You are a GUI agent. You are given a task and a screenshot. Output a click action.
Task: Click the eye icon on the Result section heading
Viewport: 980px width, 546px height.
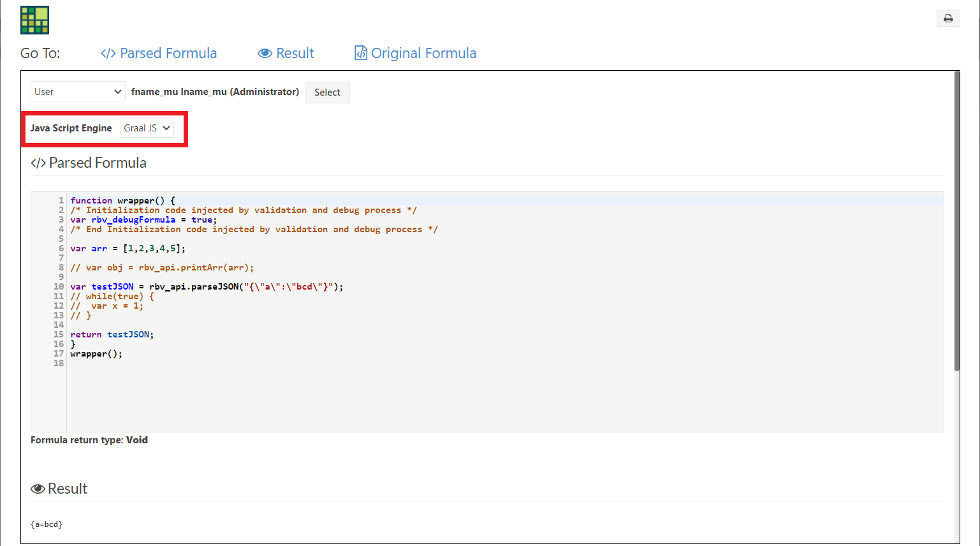(38, 488)
